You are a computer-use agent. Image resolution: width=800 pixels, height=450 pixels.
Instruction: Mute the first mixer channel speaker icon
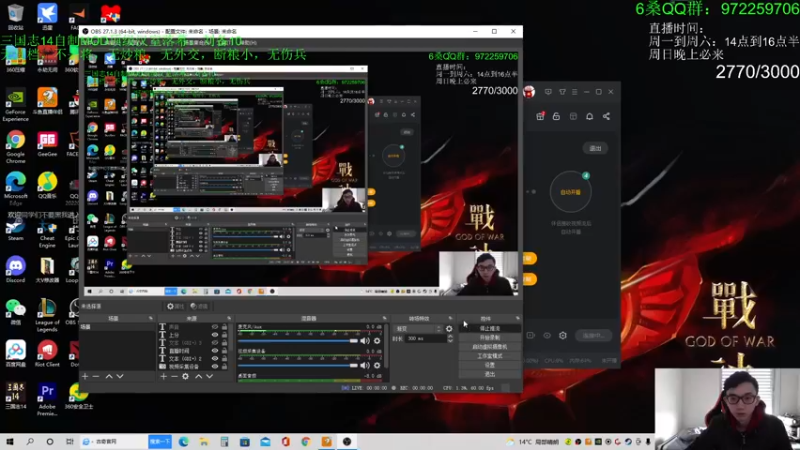point(365,340)
